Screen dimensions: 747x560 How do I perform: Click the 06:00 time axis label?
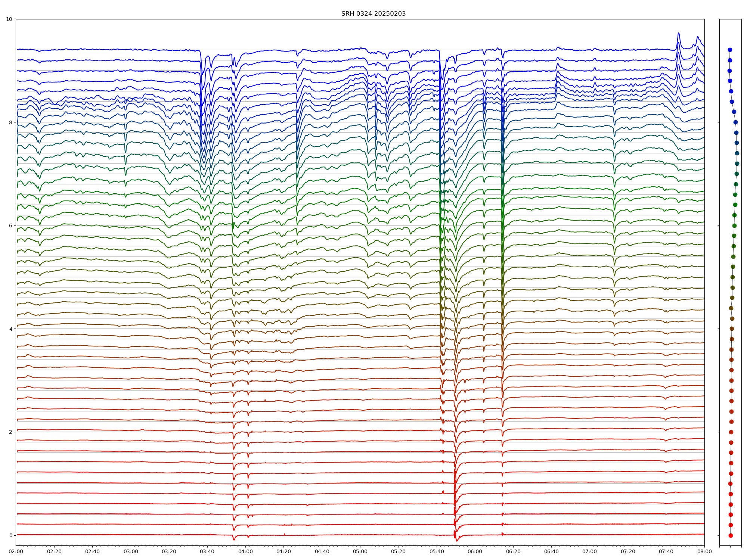tap(475, 551)
